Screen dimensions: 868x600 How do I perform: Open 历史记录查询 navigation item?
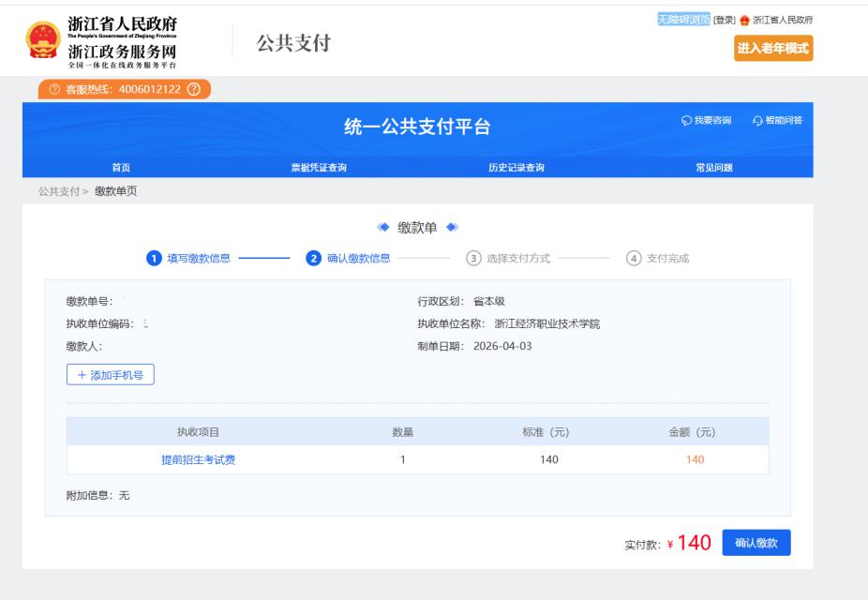tap(516, 168)
